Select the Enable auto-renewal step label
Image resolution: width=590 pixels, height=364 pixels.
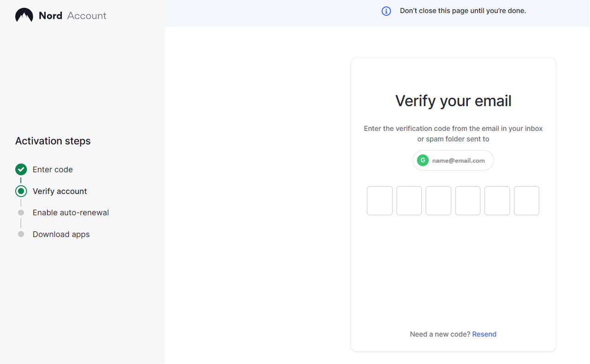point(71,213)
